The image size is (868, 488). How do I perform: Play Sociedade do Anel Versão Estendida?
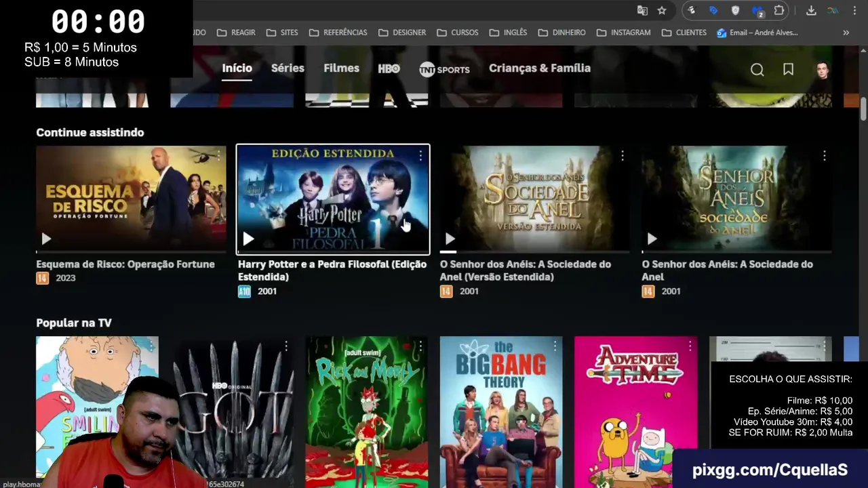(450, 239)
